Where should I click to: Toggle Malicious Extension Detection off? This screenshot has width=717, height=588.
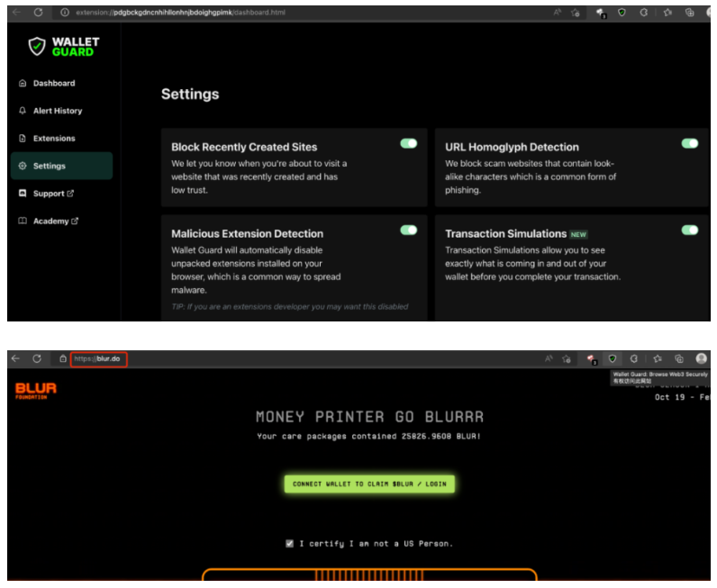point(409,230)
